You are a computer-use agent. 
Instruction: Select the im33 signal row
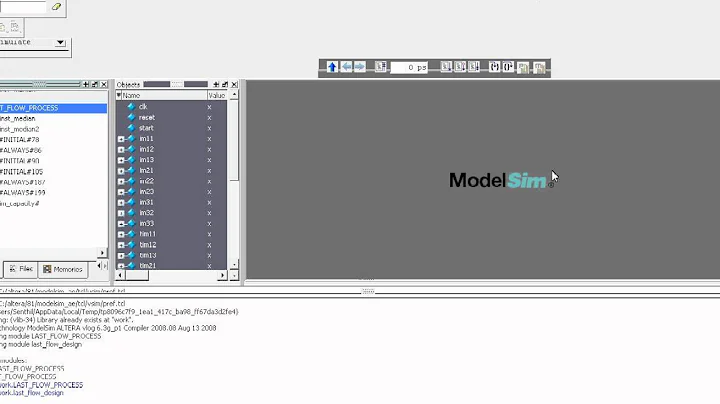171,224
